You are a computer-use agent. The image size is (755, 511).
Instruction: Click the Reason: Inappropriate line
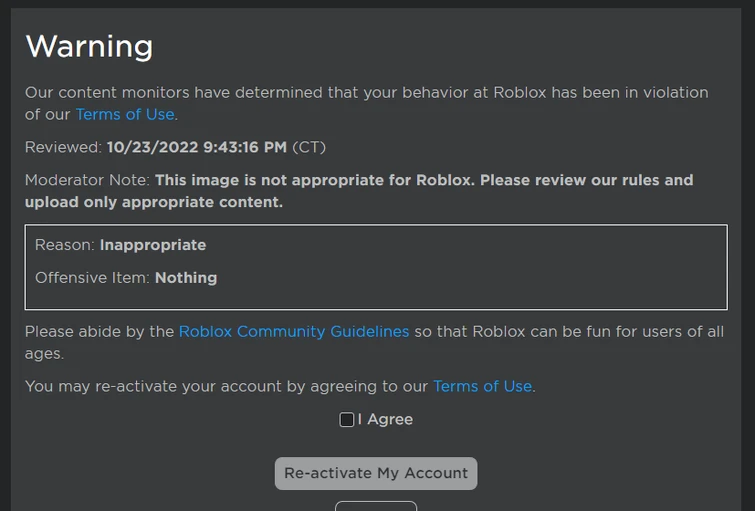pos(121,245)
